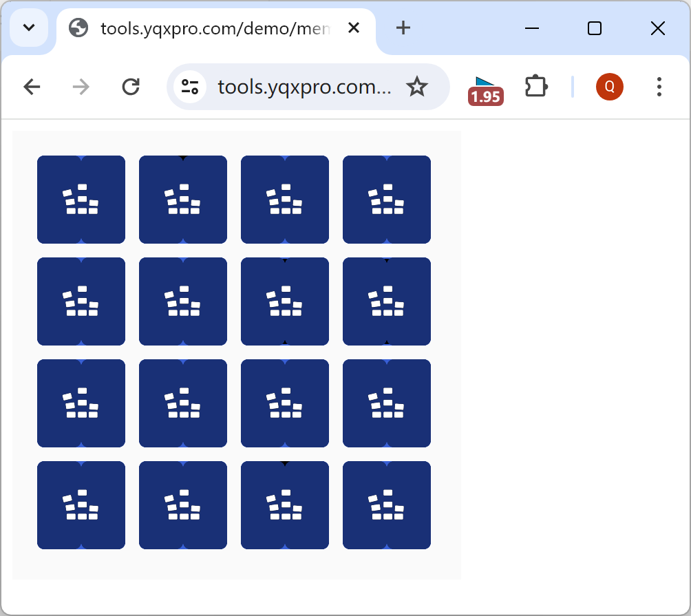Flip the third card in the top row

point(285,200)
